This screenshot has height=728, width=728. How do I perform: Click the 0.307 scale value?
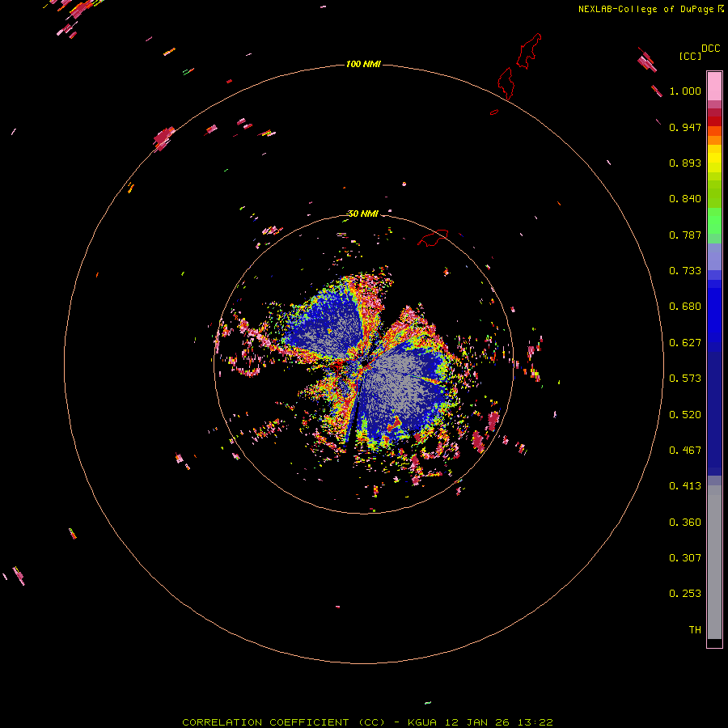click(x=685, y=558)
